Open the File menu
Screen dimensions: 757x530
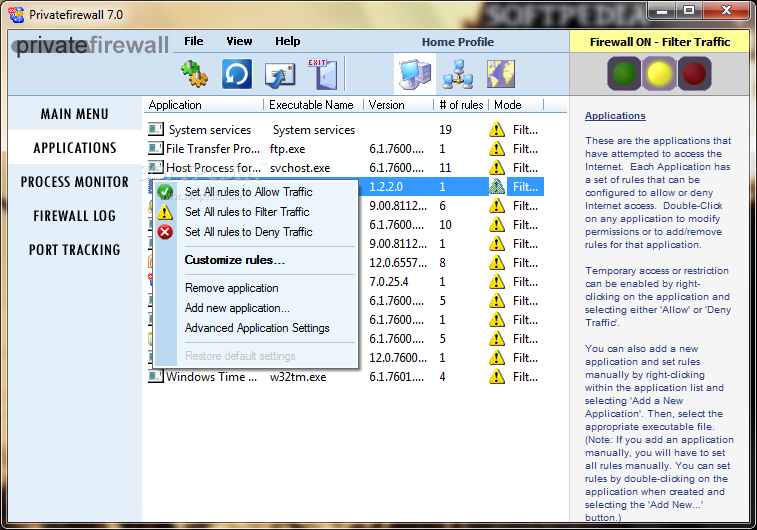(x=194, y=42)
